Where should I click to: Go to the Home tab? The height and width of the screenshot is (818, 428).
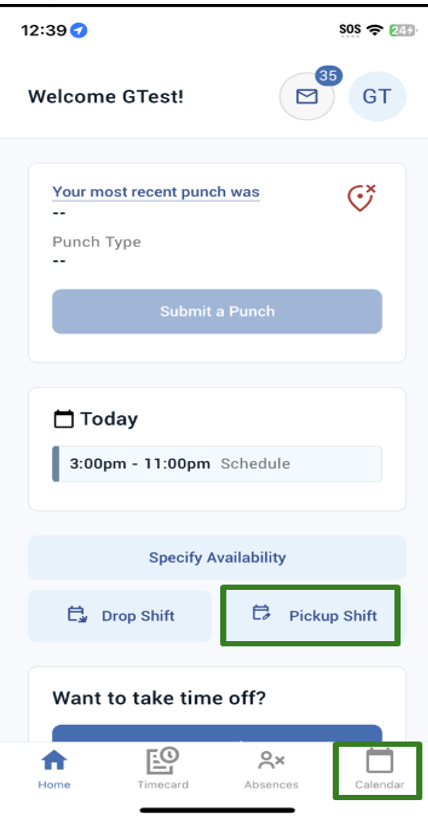54,769
